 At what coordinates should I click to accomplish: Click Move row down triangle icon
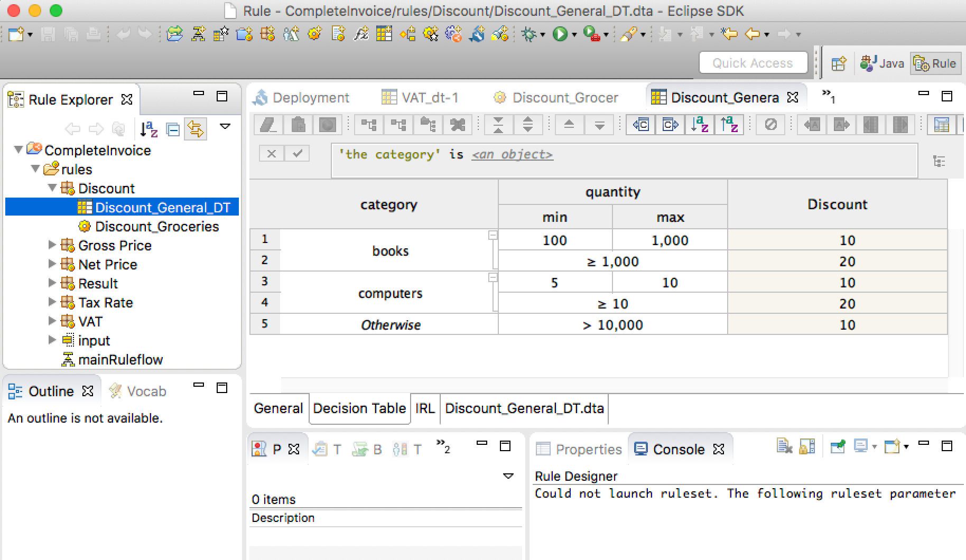point(599,125)
